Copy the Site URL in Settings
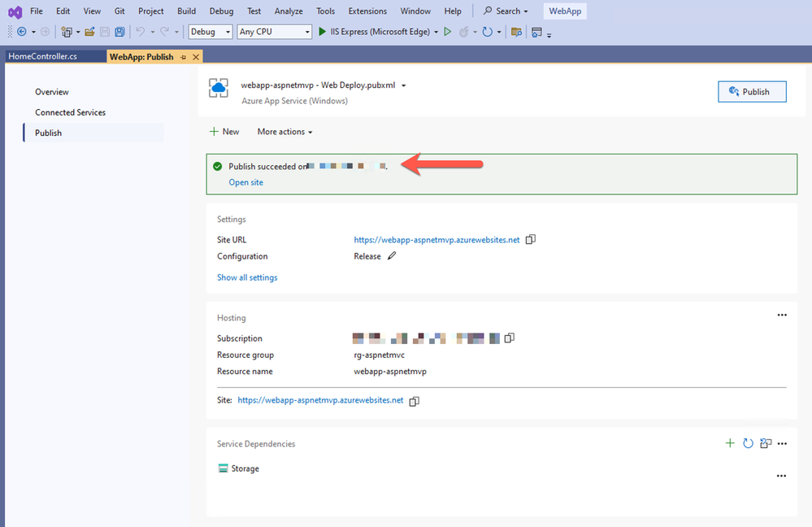This screenshot has height=527, width=812. coord(530,239)
